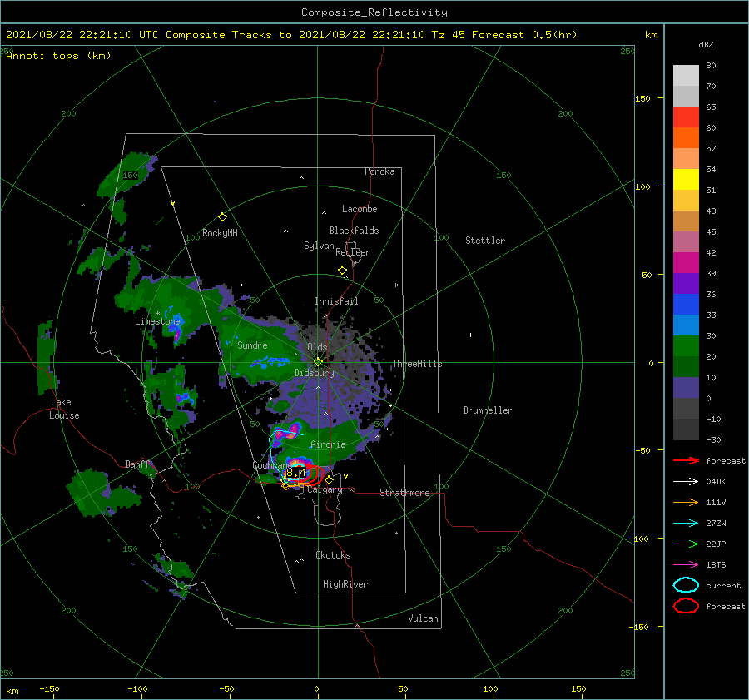Click the Didsbury town label

click(x=314, y=373)
